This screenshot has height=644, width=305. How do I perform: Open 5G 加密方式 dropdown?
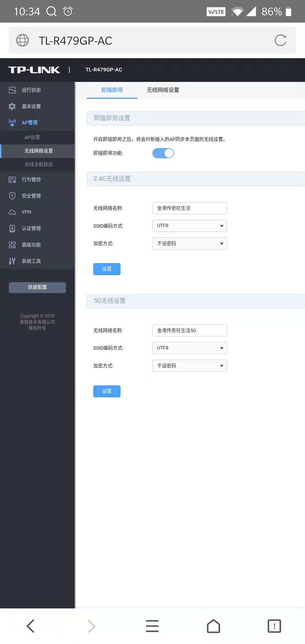(x=189, y=366)
